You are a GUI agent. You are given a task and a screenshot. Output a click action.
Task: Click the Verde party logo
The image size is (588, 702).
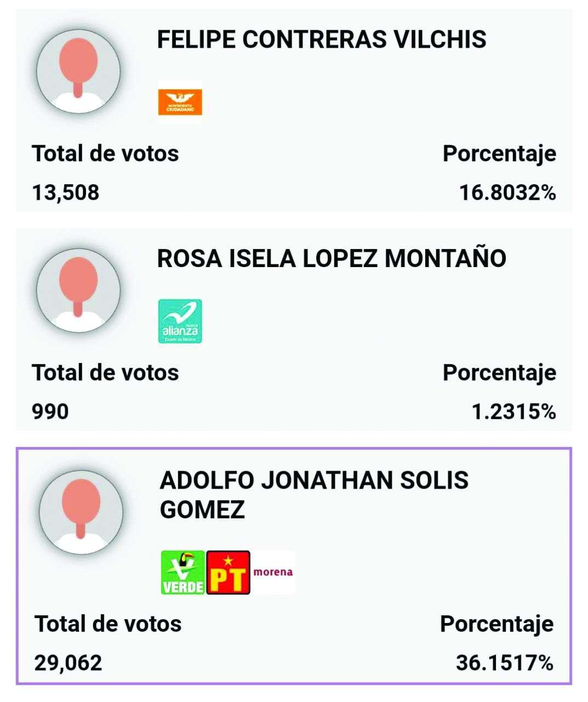(x=183, y=573)
